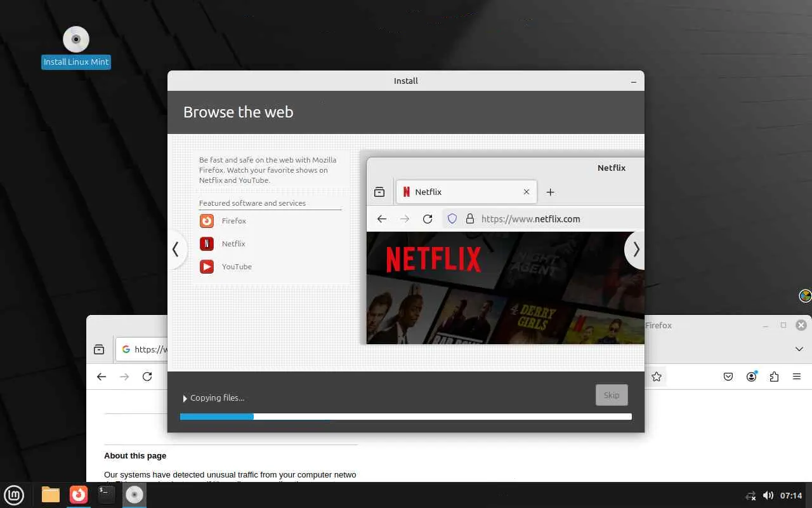Screen dimensions: 812x508
Task: Go back in the background Firefox window
Action: coord(101,377)
